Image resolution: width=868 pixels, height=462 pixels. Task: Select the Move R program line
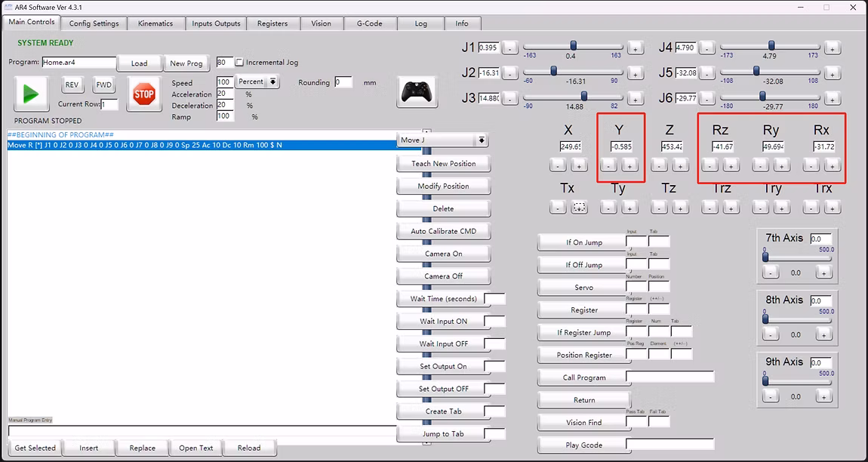(202, 145)
